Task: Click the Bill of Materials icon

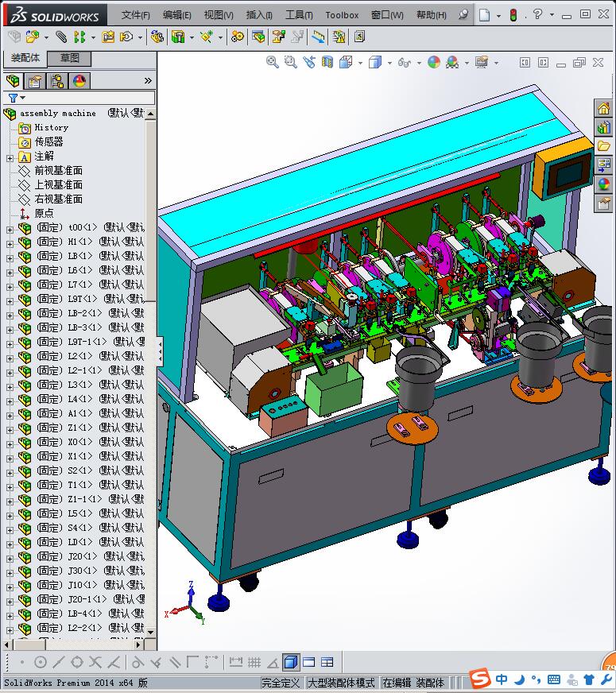Action: tap(258, 37)
